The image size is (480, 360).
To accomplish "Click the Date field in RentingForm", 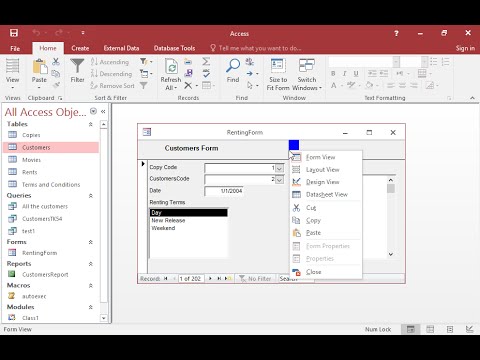I will 224,191.
